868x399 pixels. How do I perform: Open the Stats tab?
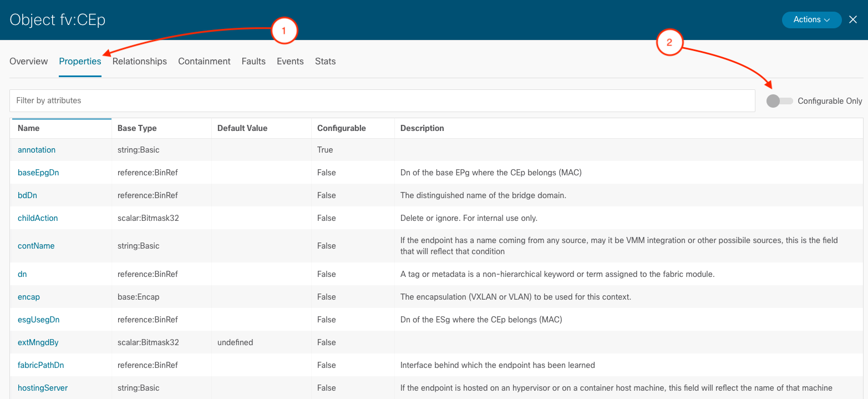326,62
